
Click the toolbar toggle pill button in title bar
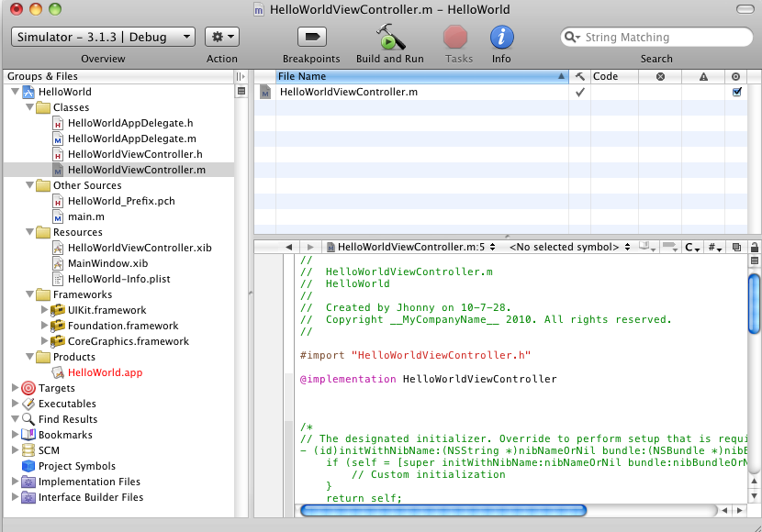click(x=745, y=9)
